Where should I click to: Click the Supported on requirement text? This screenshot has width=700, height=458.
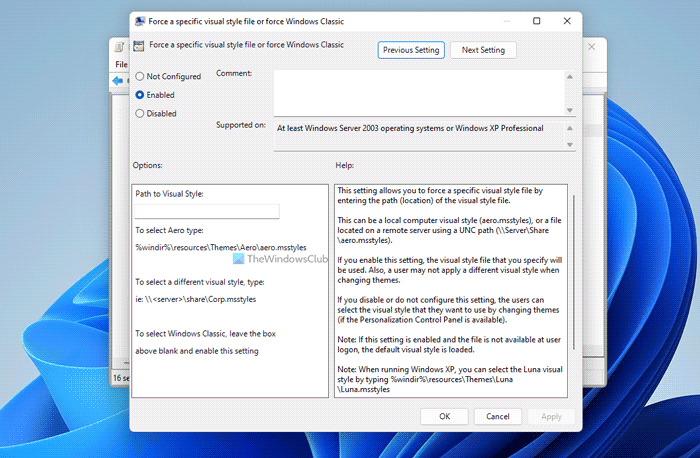click(410, 128)
